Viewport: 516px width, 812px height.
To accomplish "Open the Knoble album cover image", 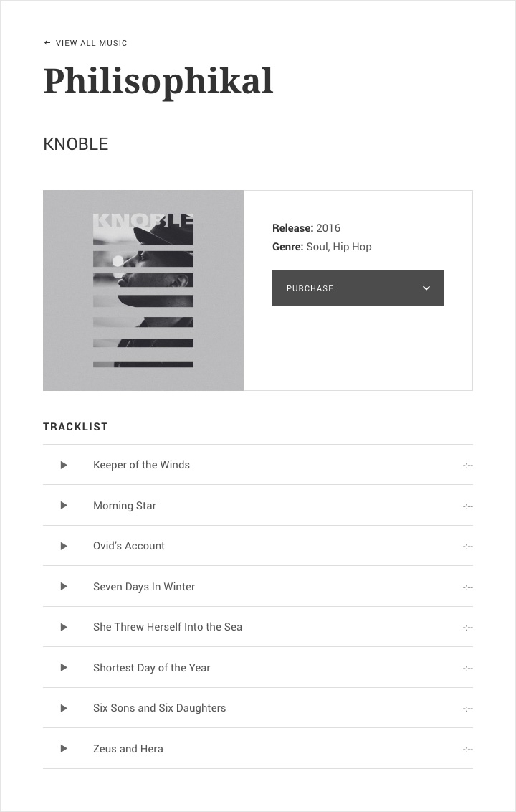I will pos(143,291).
